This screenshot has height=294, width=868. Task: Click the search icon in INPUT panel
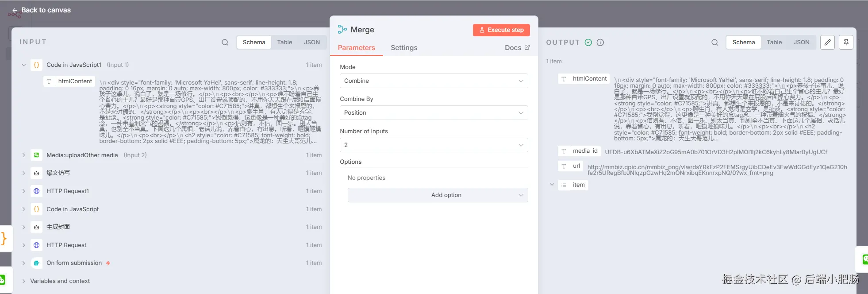[225, 43]
